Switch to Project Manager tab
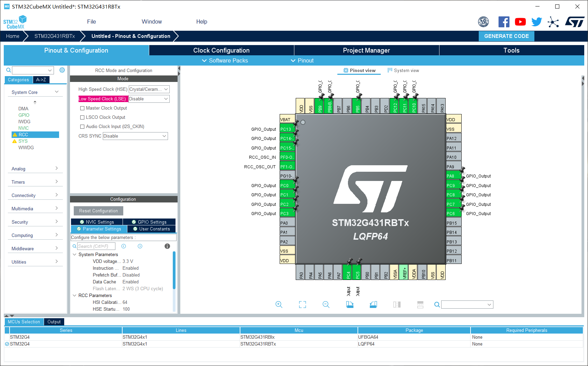The width and height of the screenshot is (588, 366). click(366, 50)
